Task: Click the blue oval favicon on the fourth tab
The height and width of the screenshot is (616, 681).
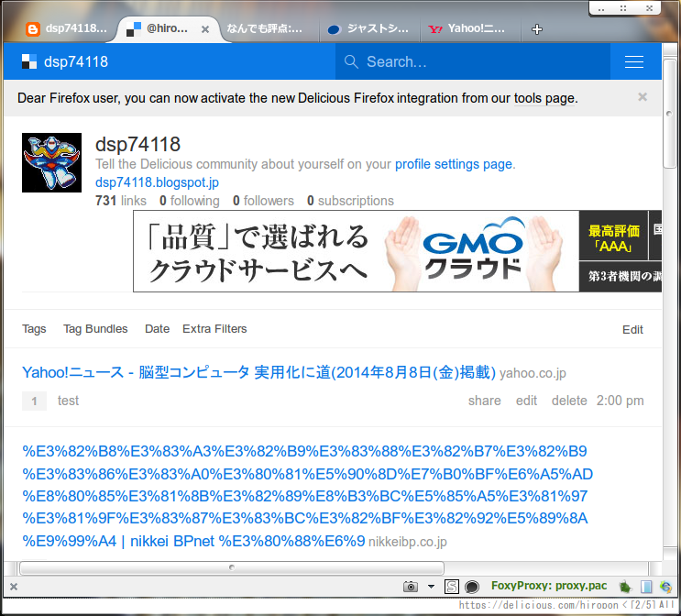Action: [334, 29]
